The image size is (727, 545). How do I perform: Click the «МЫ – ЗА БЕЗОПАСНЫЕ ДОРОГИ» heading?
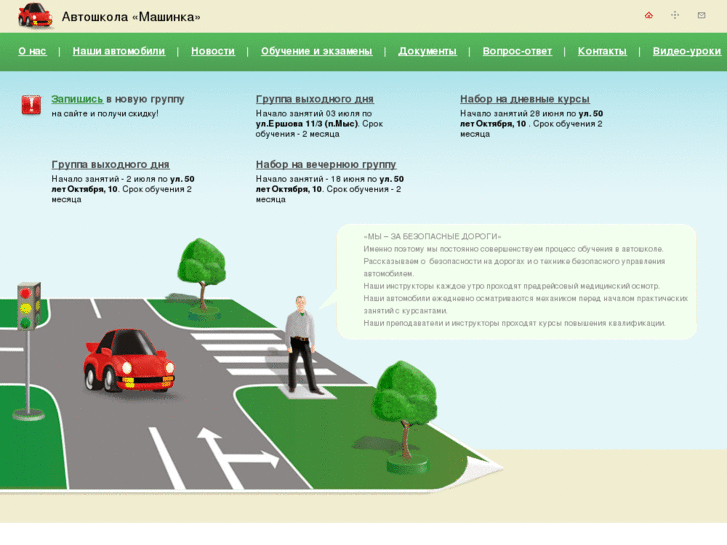432,237
